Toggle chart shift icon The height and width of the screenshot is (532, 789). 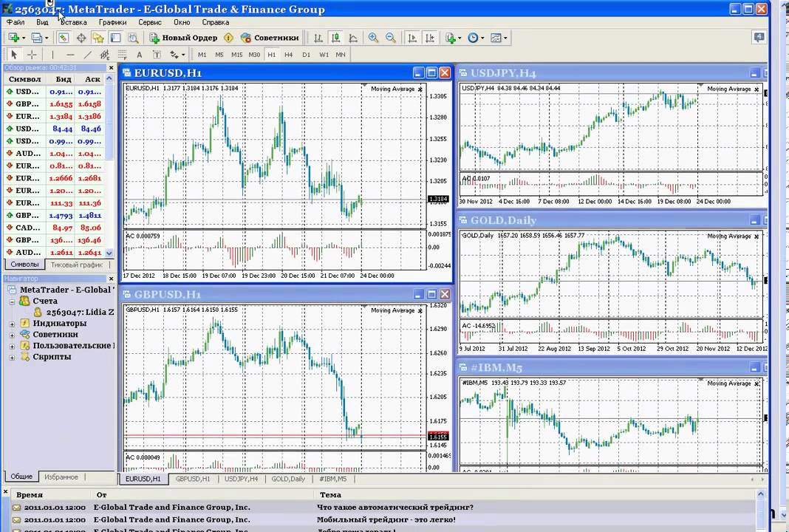(430, 38)
